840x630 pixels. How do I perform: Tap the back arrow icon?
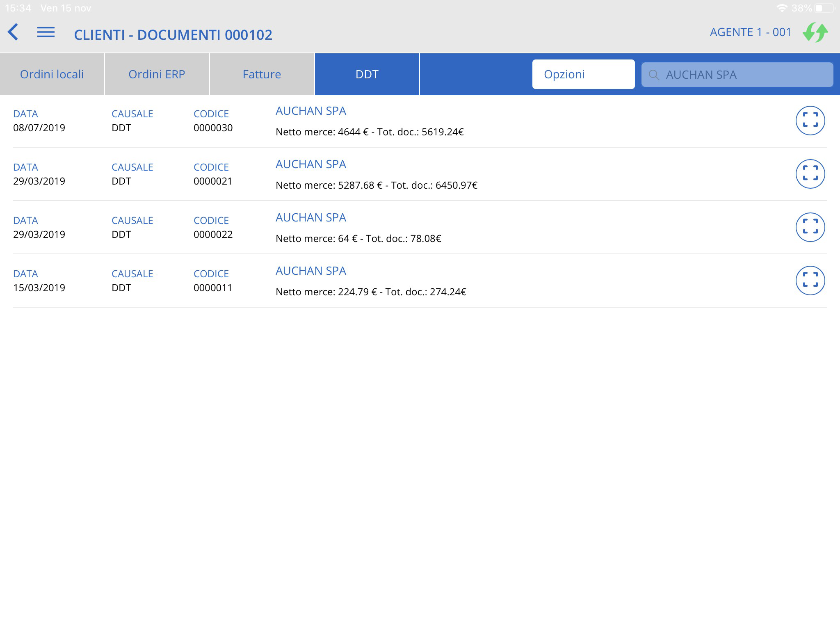click(13, 32)
